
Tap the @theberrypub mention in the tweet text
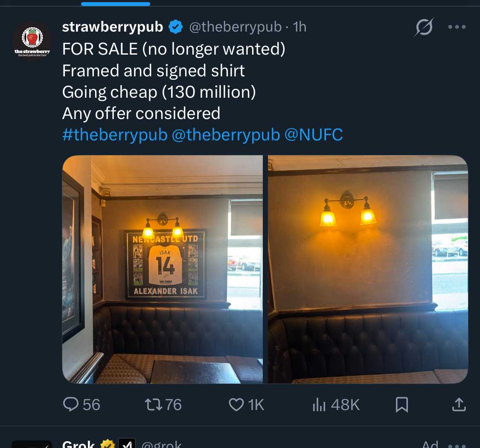[226, 135]
